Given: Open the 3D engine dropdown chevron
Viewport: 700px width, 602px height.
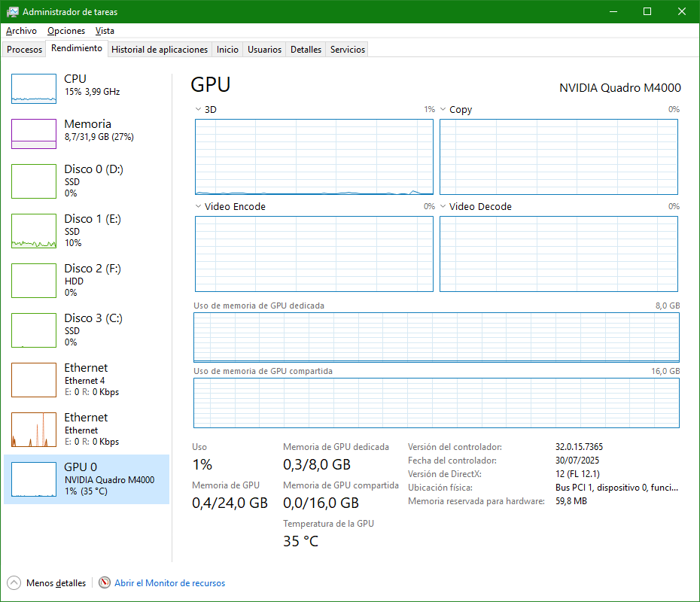Looking at the screenshot, I should click(x=198, y=109).
